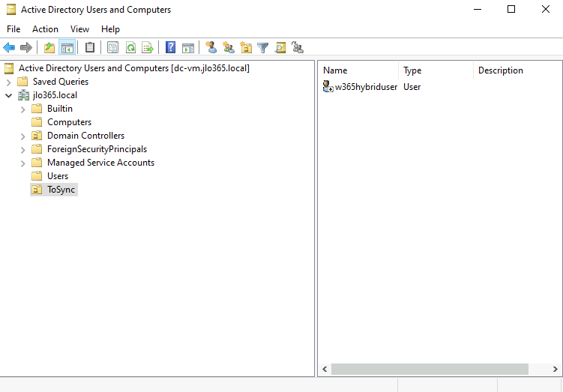The height and width of the screenshot is (392, 563).
Task: Go up one level with folder-arrow icon
Action: click(49, 47)
